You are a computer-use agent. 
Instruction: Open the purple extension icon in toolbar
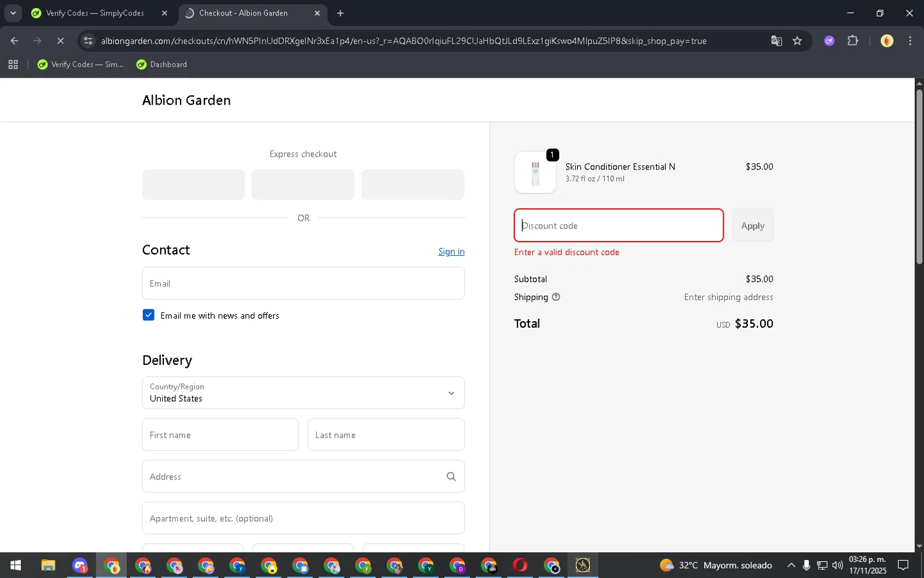[829, 41]
